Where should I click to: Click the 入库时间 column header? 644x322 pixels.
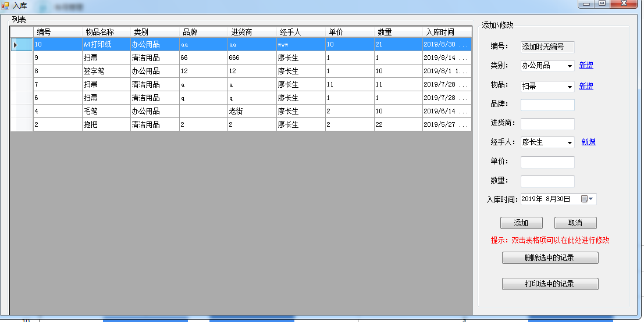[x=446, y=32]
